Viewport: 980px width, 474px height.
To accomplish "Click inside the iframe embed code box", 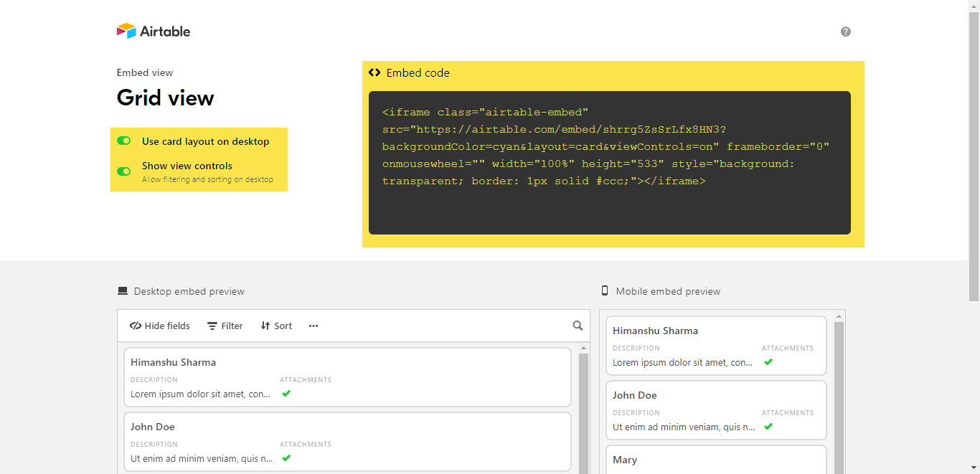I will coord(610,163).
